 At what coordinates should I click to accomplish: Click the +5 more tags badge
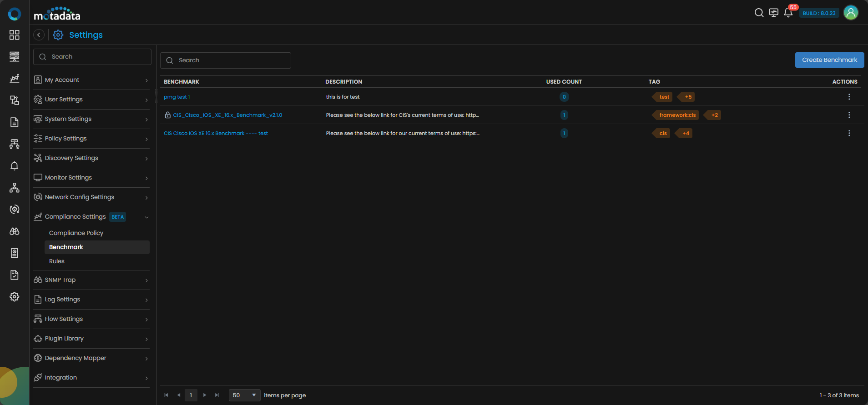pos(687,97)
